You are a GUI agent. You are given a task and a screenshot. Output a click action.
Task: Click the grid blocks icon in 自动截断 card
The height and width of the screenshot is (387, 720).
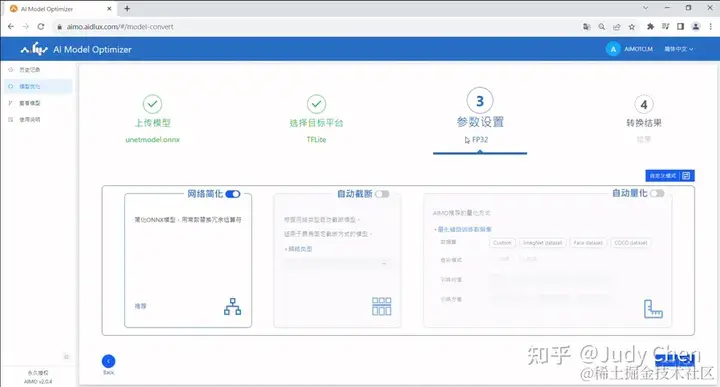pyautogui.click(x=382, y=306)
